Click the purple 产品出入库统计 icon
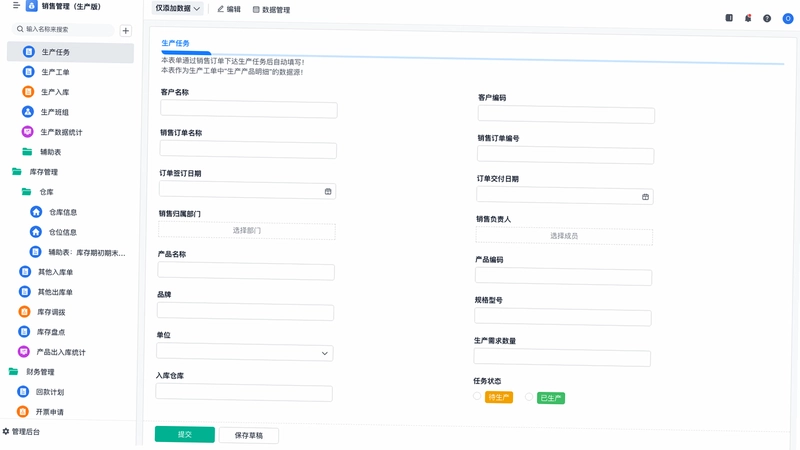Screen dimensions: 800x450 (x=23, y=352)
